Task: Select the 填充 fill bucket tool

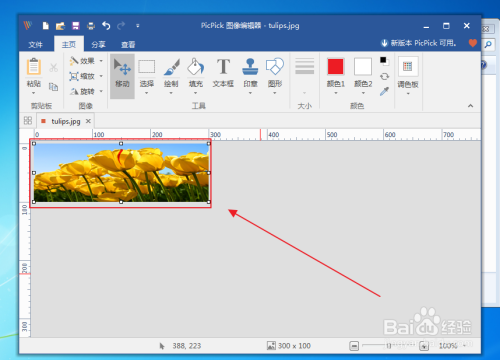Action: [x=196, y=72]
